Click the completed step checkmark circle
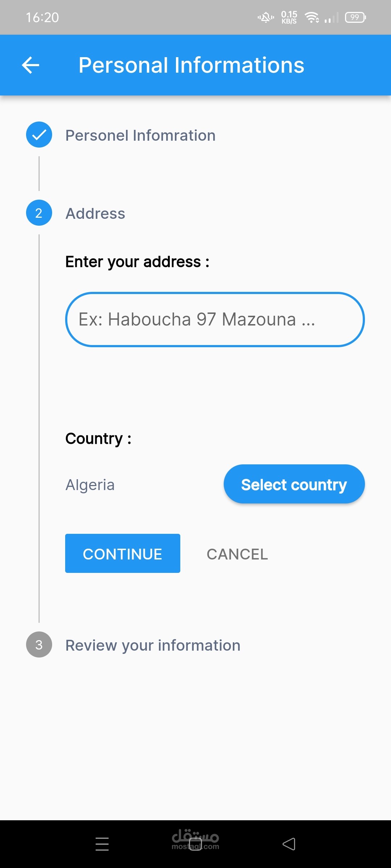Screen dimensions: 391x868 [x=39, y=135]
